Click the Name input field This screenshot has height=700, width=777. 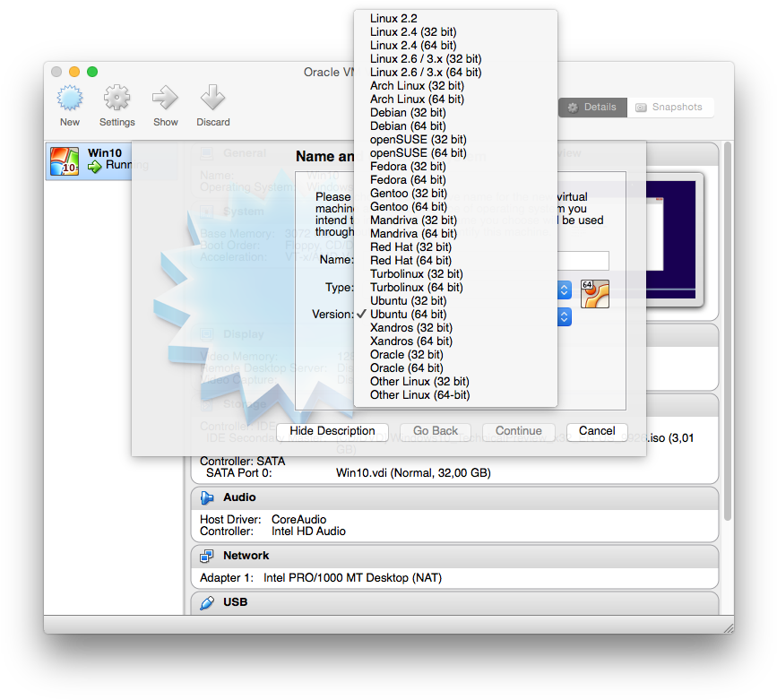coord(587,261)
